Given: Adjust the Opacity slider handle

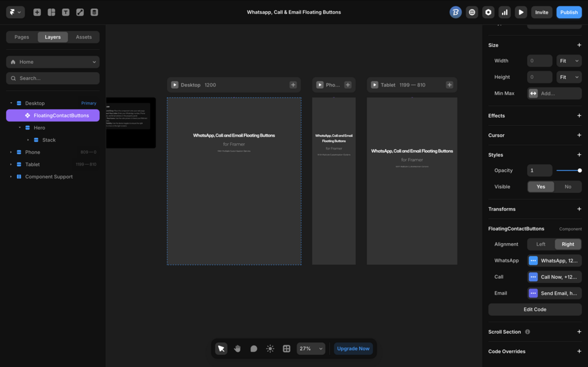Looking at the screenshot, I should [580, 171].
